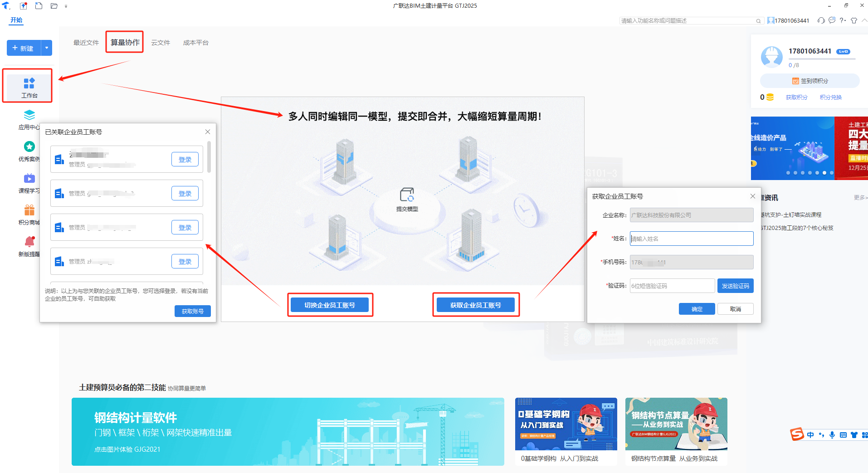Select the Sogou input microphone icon in taskbar tray
Image resolution: width=868 pixels, height=473 pixels.
[832, 434]
